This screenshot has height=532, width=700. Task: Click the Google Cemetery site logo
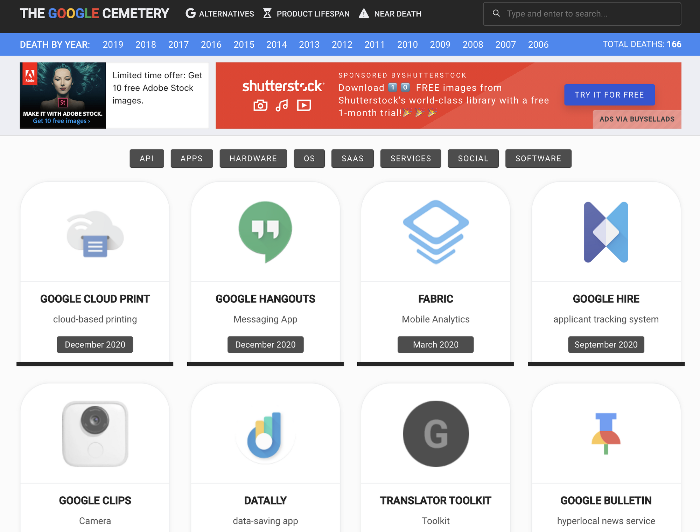tap(94, 13)
